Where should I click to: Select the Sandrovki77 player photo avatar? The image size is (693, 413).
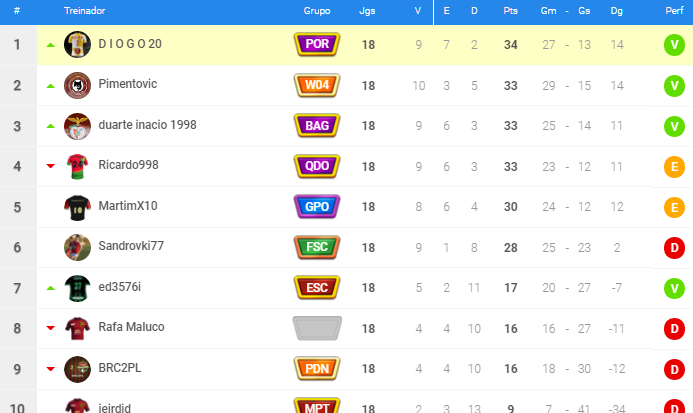pos(77,247)
